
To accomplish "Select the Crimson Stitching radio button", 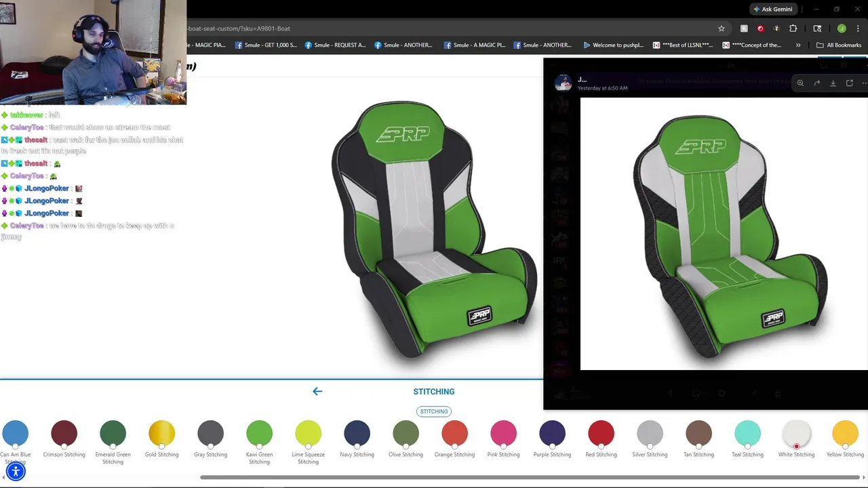I will [64, 446].
